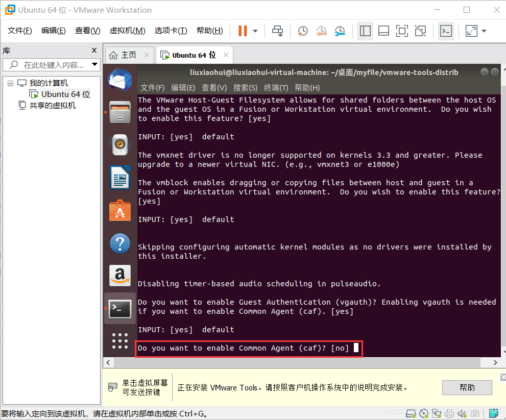Open the 帮助(H) menu in VMware
506x420 pixels.
[x=210, y=31]
